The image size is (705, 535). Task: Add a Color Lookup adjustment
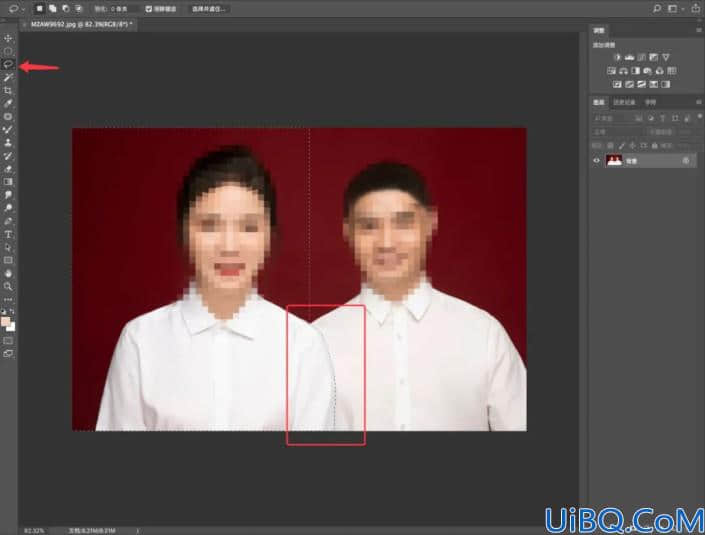point(672,71)
